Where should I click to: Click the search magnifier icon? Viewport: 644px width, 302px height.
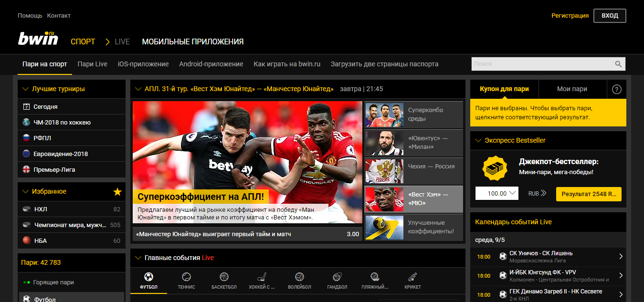[x=618, y=64]
